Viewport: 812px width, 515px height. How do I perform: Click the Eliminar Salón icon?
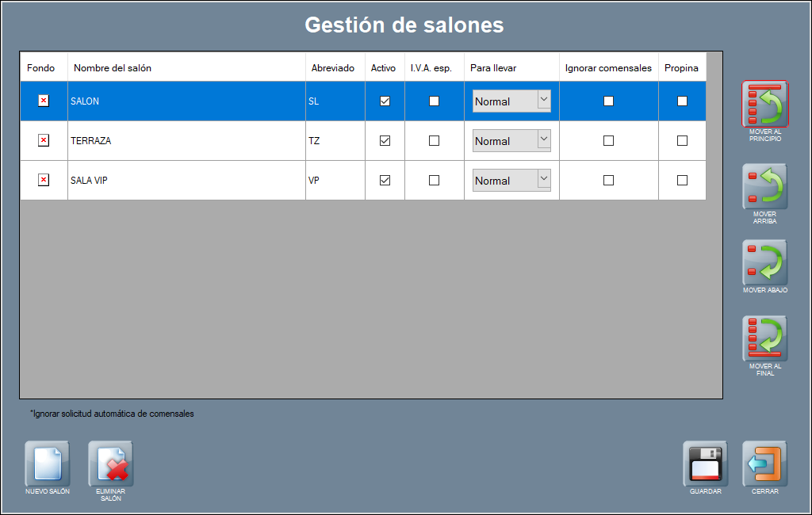(111, 463)
